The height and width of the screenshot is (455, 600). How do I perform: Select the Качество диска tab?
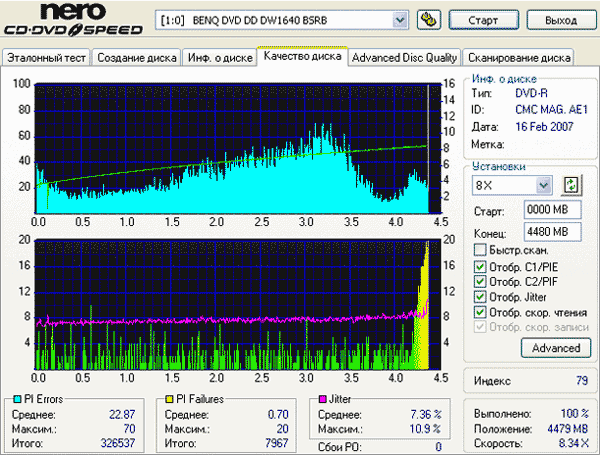(302, 56)
